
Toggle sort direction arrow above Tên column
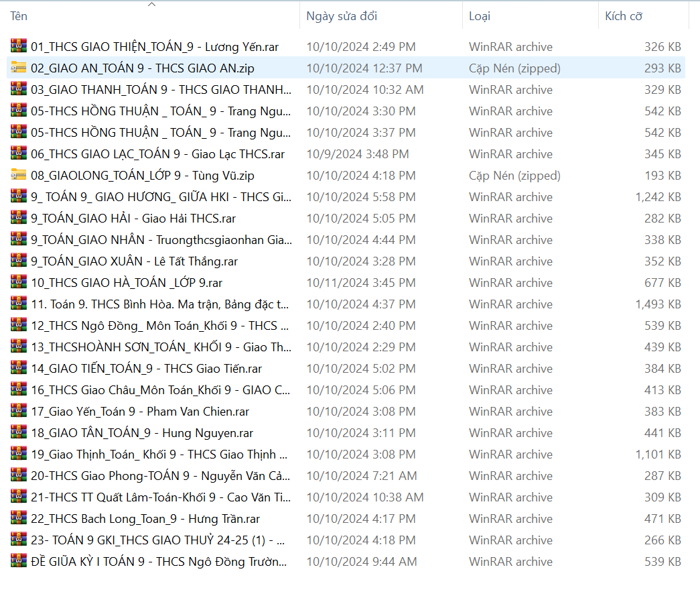pyautogui.click(x=151, y=5)
